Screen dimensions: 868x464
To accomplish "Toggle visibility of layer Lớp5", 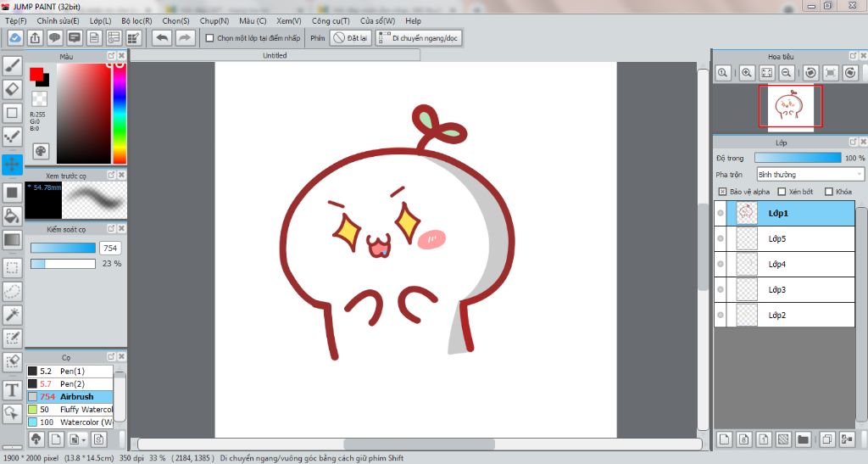I will (x=721, y=238).
